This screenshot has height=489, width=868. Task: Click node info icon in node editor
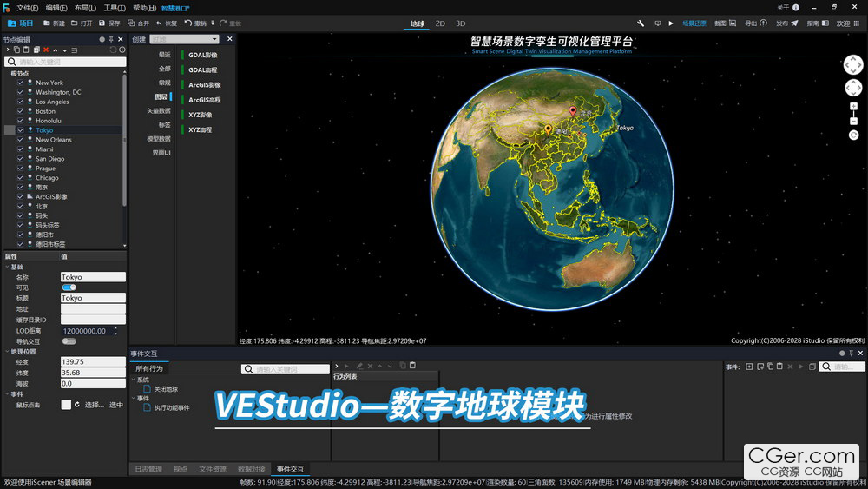pyautogui.click(x=122, y=50)
